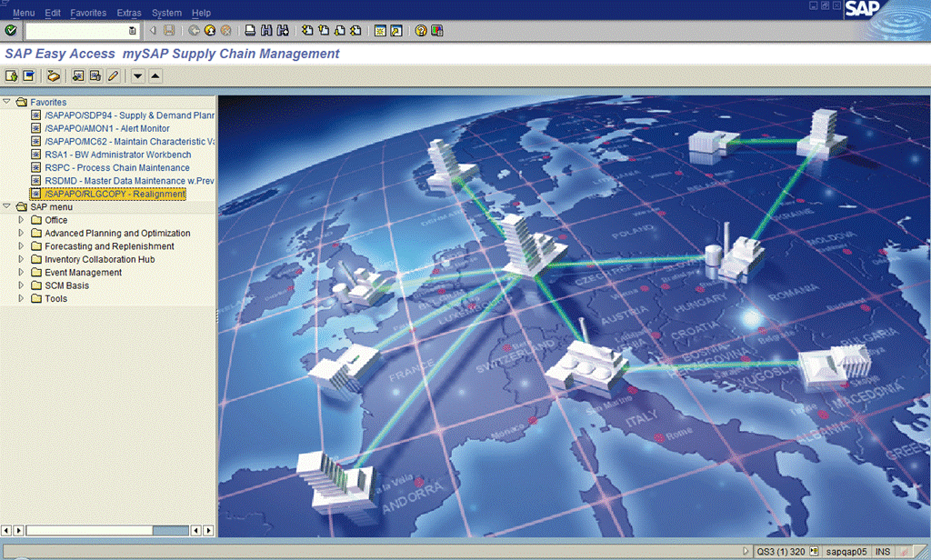Click the tree horizontal scrollbar thumb
Screen dimensions: 931x560
pyautogui.click(x=90, y=530)
